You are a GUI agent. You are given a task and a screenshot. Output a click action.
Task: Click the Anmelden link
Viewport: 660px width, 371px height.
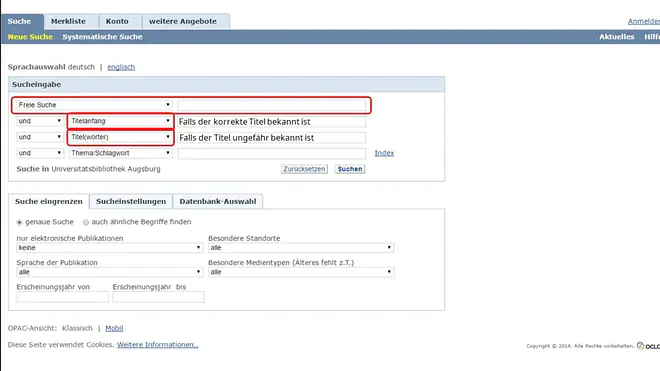tap(644, 21)
